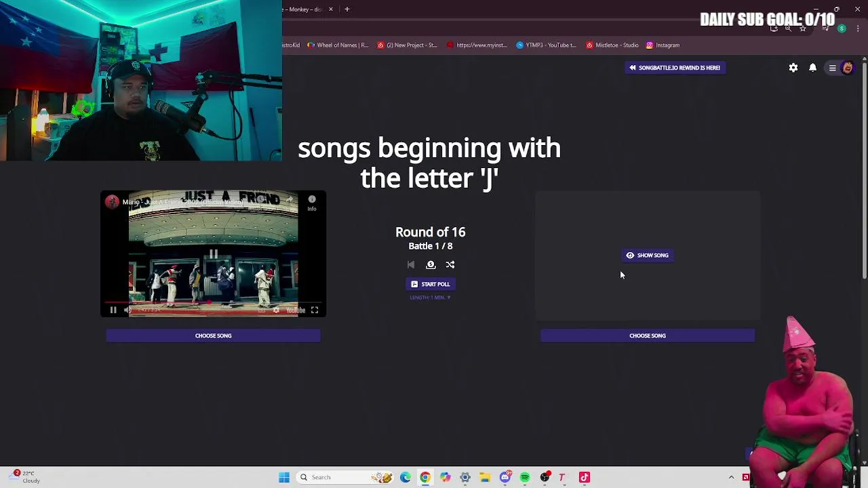Image resolution: width=868 pixels, height=488 pixels.
Task: Mute the YouTube video volume
Action: 127,310
